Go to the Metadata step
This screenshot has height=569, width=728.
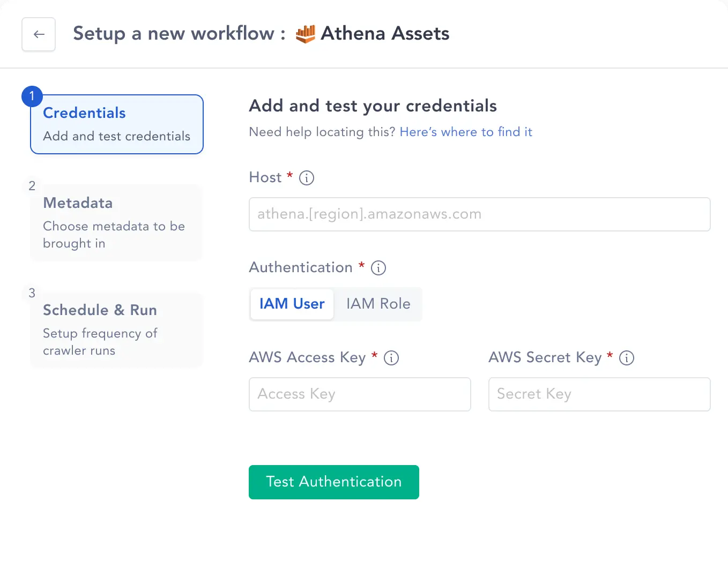coord(116,223)
